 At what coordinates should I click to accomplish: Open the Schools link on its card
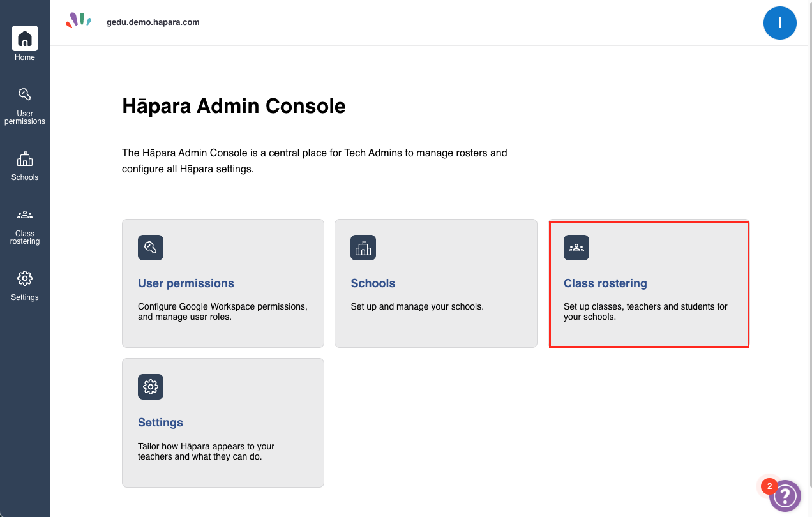[373, 283]
